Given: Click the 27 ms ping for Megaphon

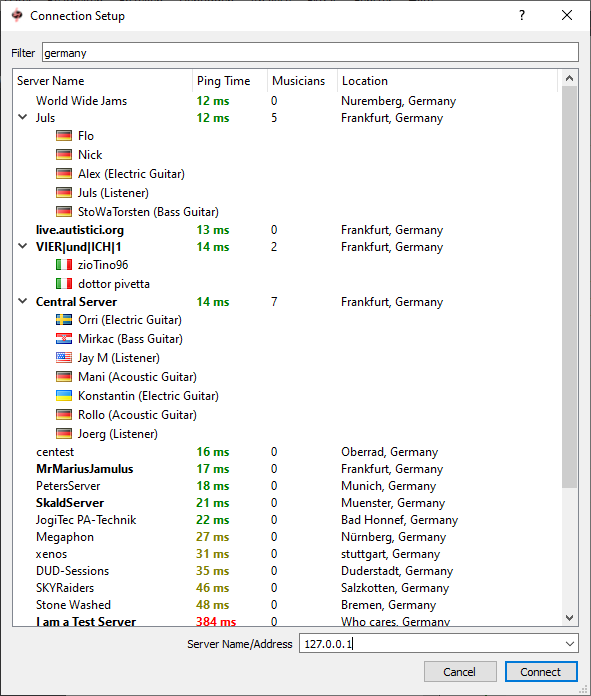Looking at the screenshot, I should pyautogui.click(x=213, y=537).
